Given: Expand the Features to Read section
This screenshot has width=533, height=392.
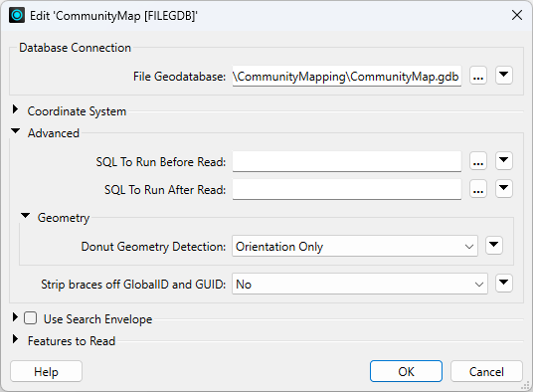Looking at the screenshot, I should 15,339.
